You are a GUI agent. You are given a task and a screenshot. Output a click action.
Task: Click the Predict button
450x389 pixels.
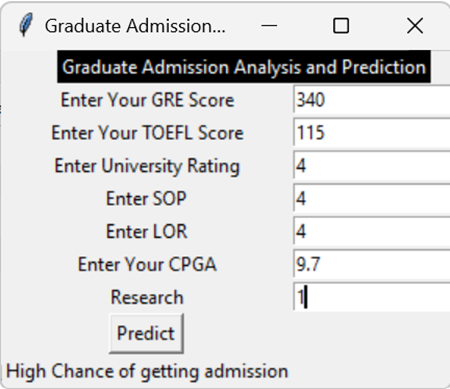pos(146,333)
